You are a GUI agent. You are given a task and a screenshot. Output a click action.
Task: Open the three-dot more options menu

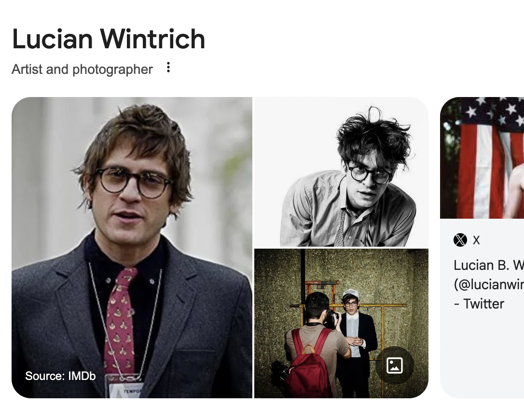click(x=168, y=67)
